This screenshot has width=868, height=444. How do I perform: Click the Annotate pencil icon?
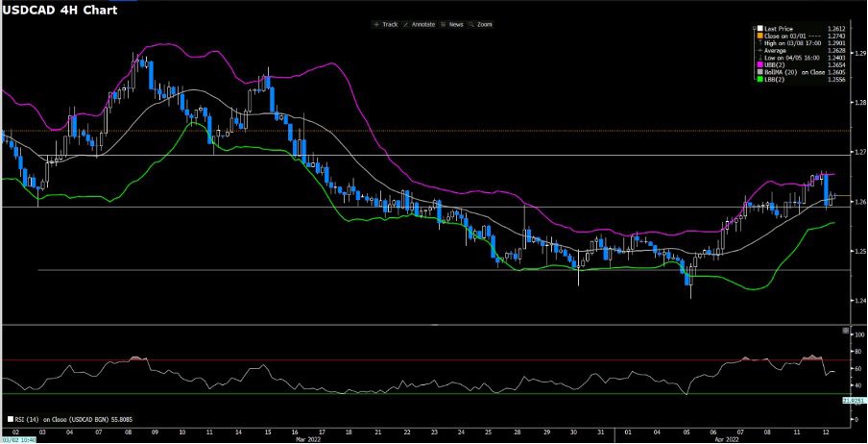[406, 24]
